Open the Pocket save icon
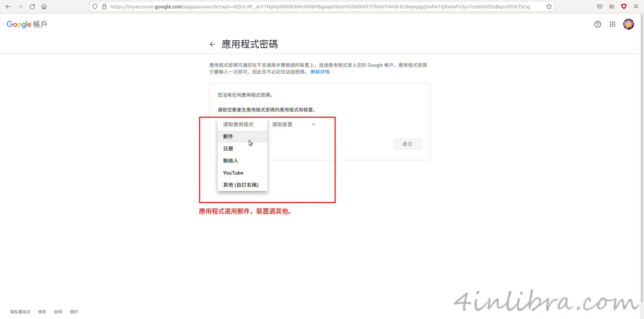The image size is (644, 319). coord(600,6)
